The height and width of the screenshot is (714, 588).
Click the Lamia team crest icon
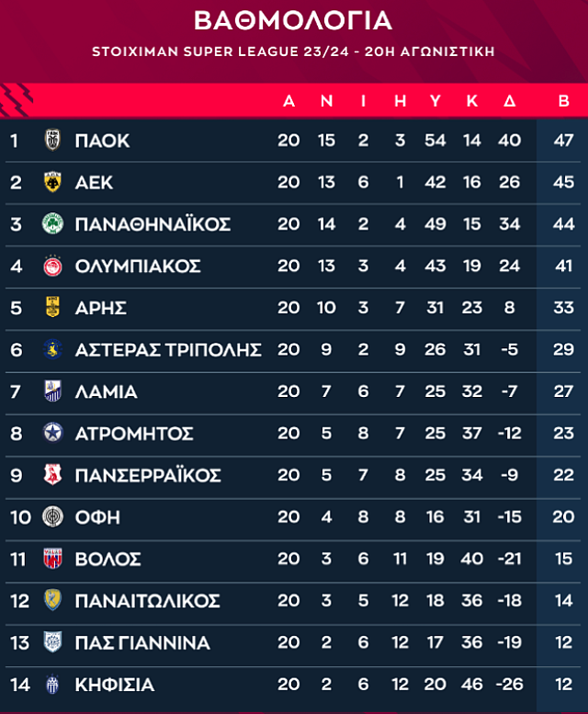(51, 391)
